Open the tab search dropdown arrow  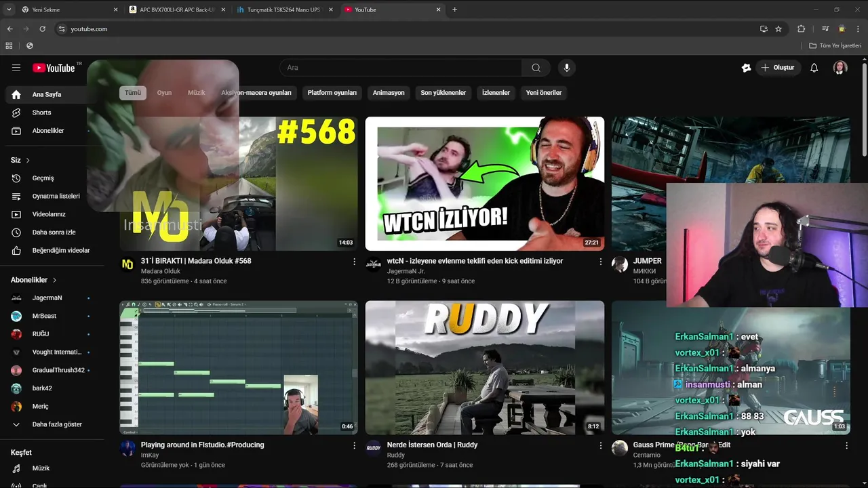pyautogui.click(x=9, y=9)
